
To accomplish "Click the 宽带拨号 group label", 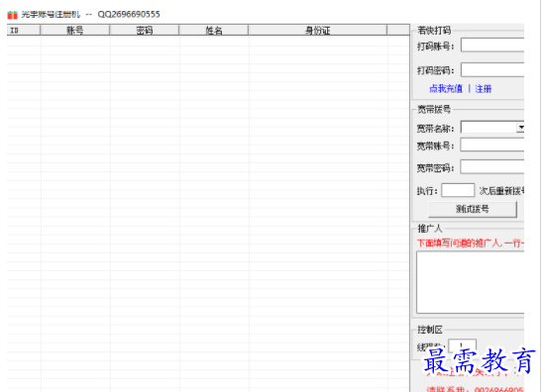I will click(434, 110).
